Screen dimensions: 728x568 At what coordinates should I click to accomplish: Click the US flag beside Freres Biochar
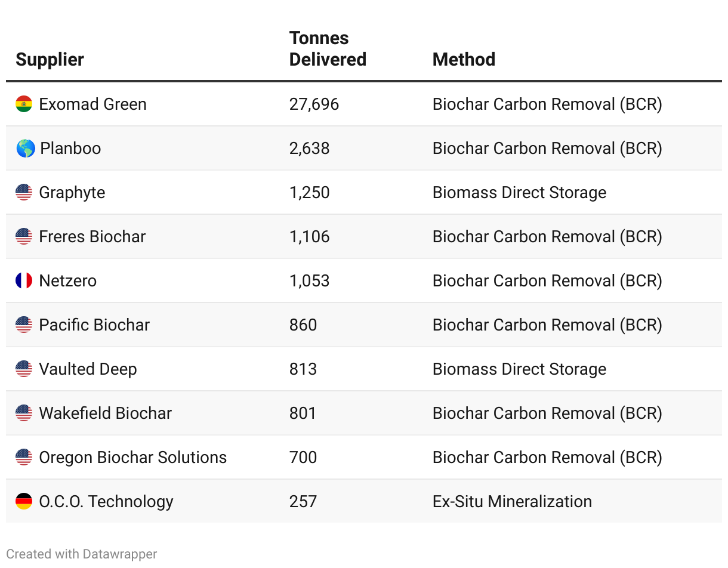[24, 236]
